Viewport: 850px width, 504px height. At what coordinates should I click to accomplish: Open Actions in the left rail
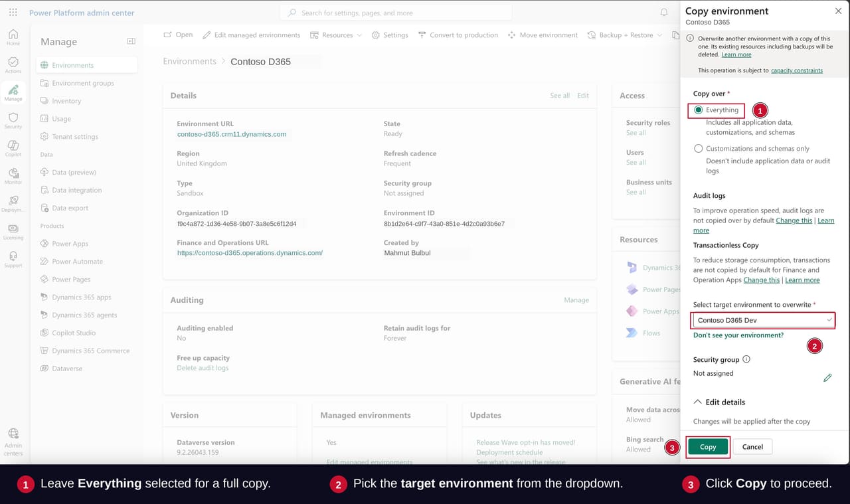click(13, 65)
